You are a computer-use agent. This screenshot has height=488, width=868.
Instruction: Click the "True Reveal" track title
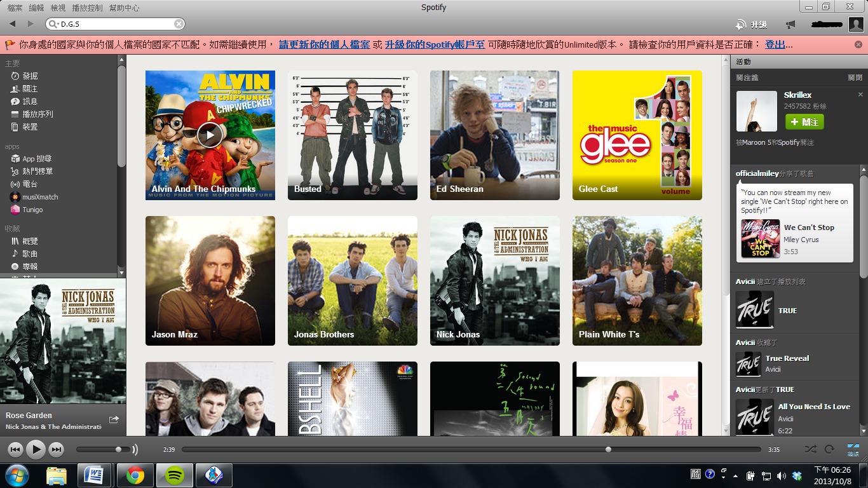(787, 358)
